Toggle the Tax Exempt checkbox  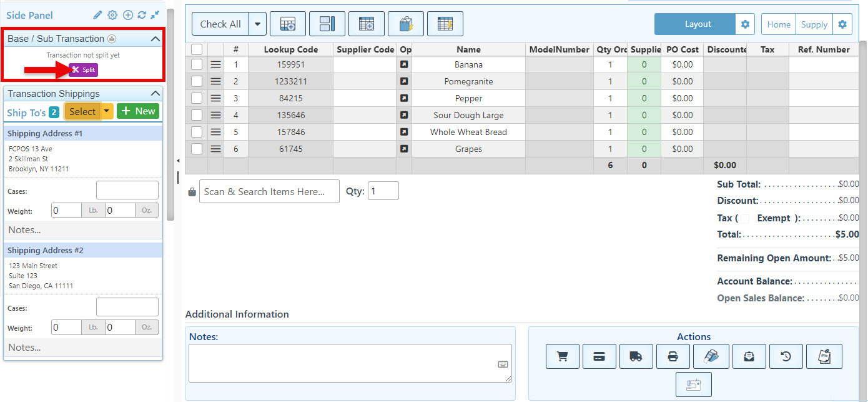[744, 218]
